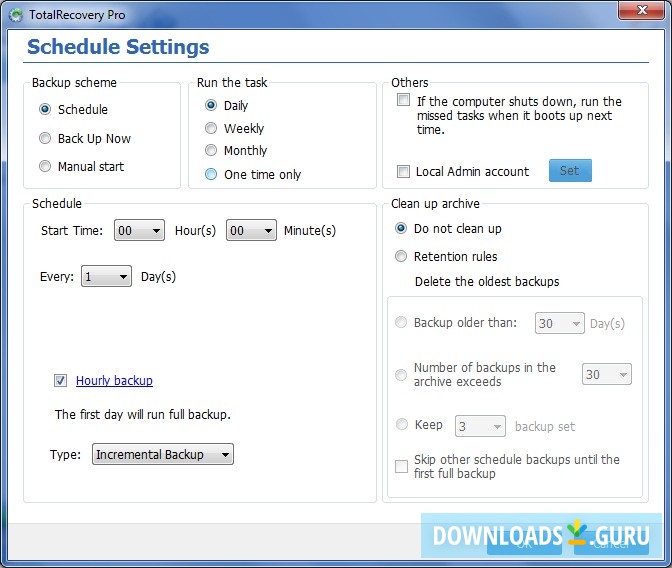Enable running missed tasks after shutdown
The image size is (672, 568).
403,100
